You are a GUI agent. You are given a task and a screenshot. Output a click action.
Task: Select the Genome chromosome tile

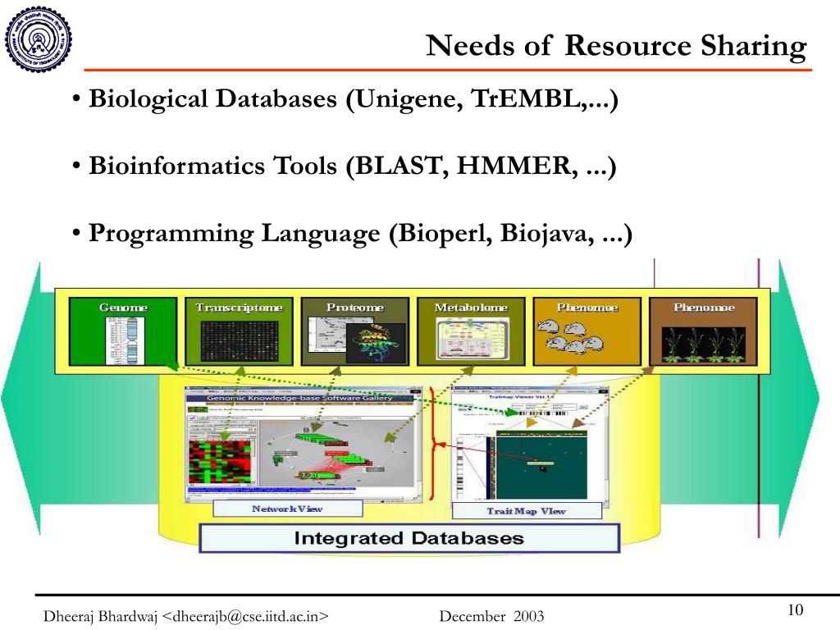click(123, 331)
